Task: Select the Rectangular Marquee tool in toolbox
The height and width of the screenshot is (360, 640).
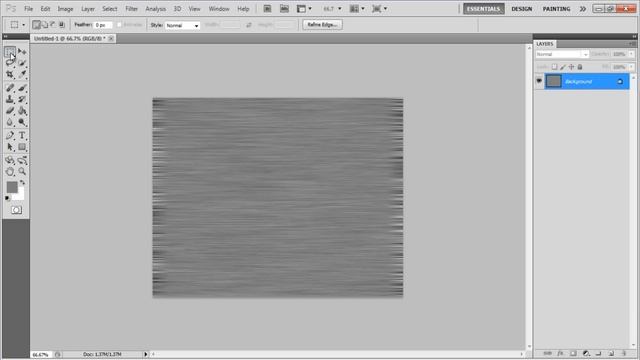Action: point(10,51)
